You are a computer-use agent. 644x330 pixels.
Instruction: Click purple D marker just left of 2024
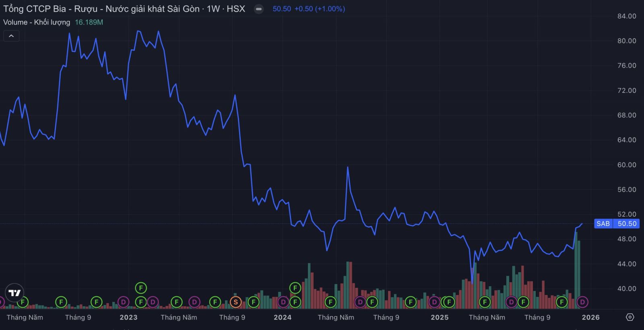coord(283,302)
